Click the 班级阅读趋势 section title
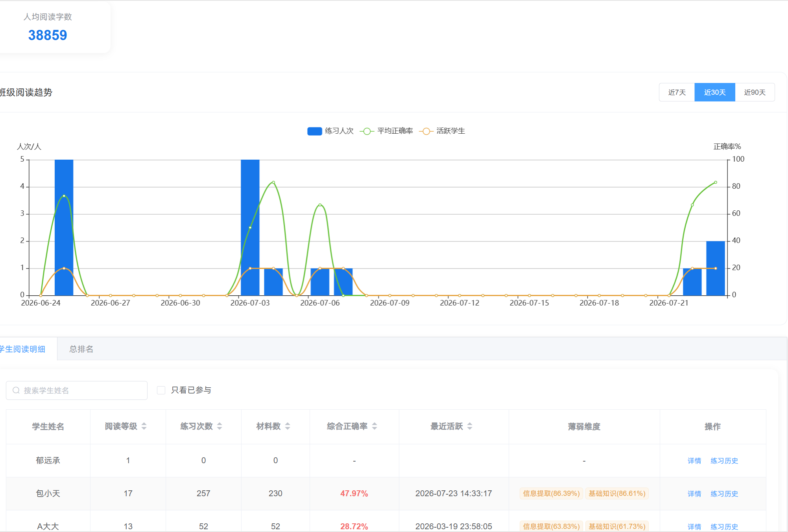 coord(26,92)
